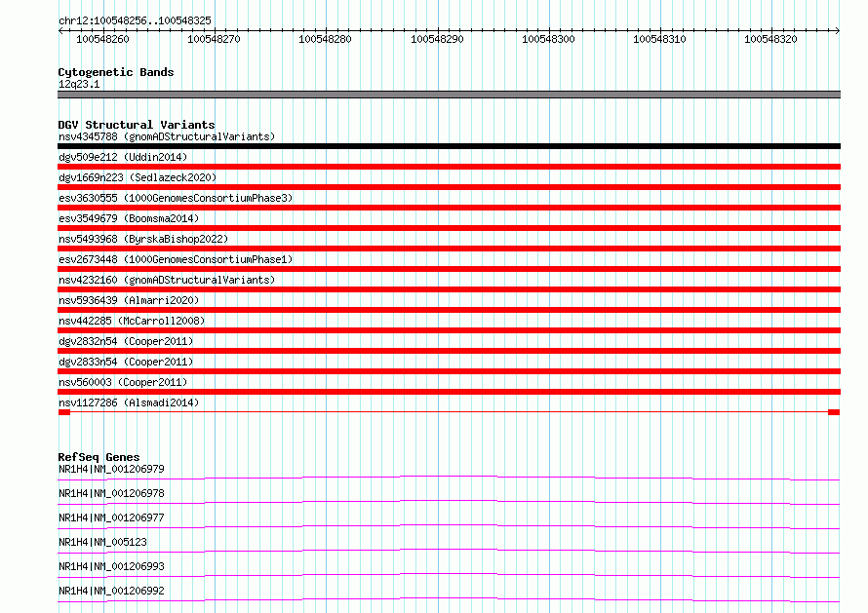Screen dimensions: 868x613
Task: Click the magenta intron line of NM_001206979
Action: (x=449, y=477)
